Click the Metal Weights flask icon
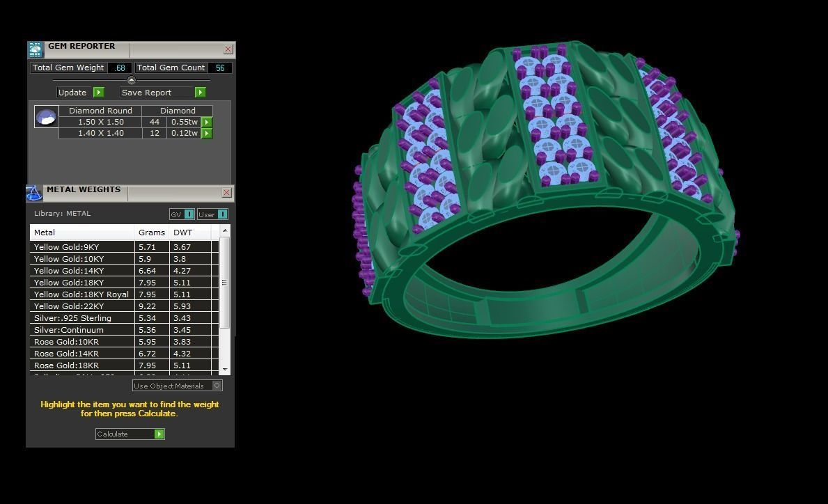 tap(34, 193)
